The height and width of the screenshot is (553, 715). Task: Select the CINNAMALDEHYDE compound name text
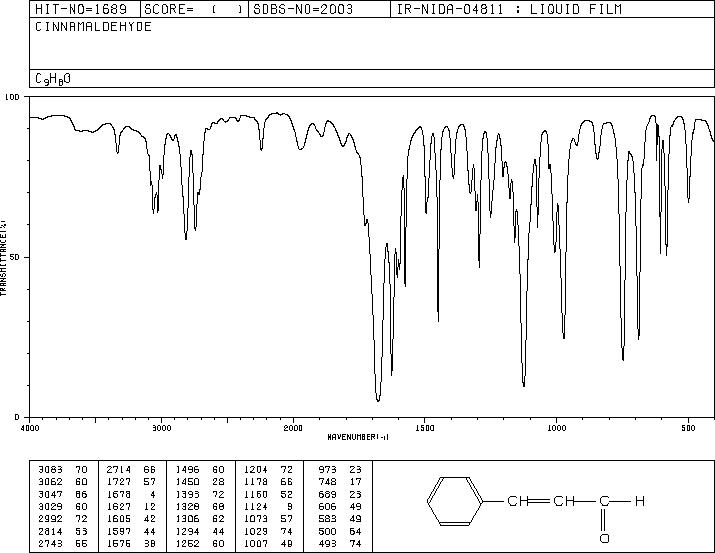click(x=93, y=27)
